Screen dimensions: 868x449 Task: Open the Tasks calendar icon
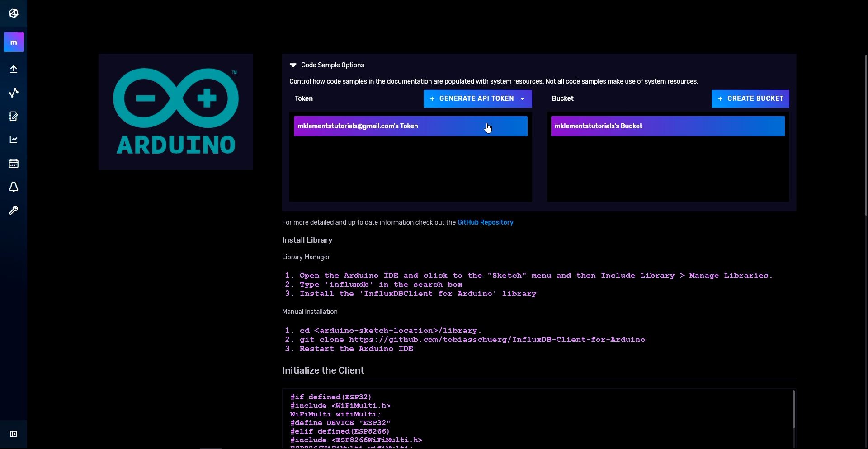point(14,164)
